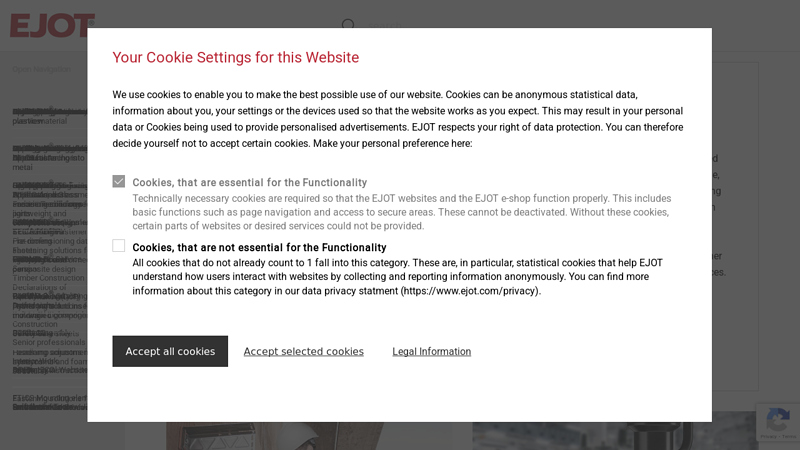This screenshot has width=800, height=450.
Task: Click the cookie description paragraph starting 'We use cookies'
Action: (397, 119)
